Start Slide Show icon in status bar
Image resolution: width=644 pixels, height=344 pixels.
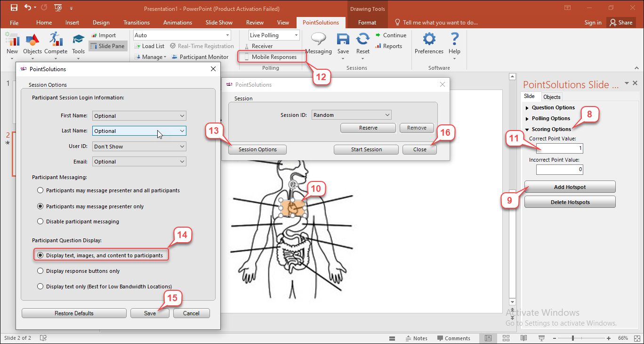541,338
